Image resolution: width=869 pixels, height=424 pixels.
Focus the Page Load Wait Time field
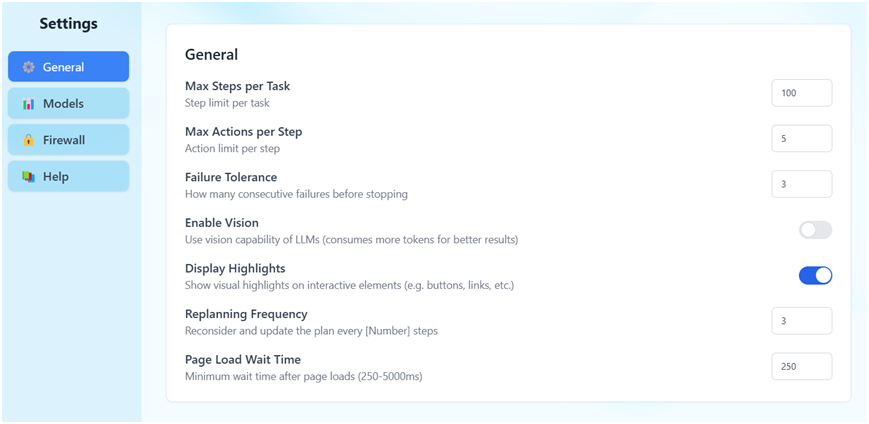(801, 366)
